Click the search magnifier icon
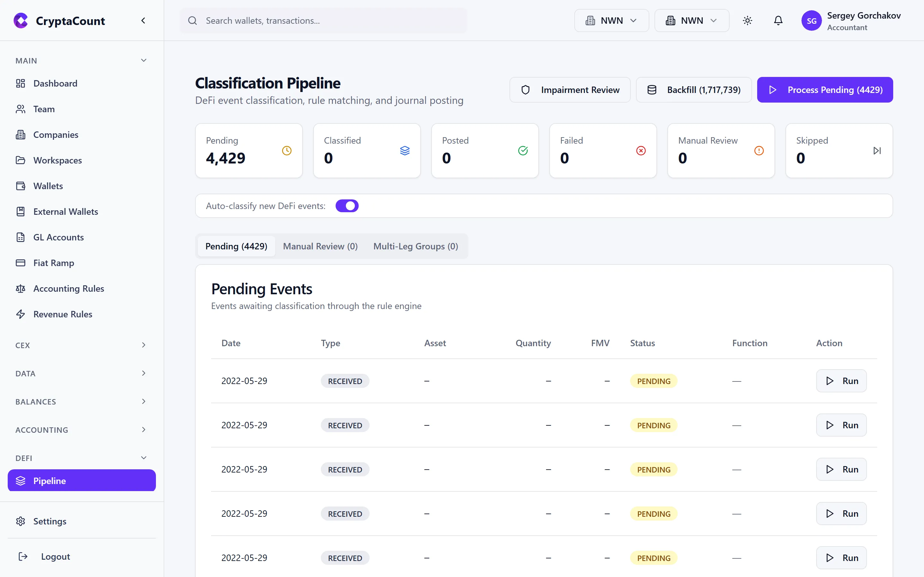The width and height of the screenshot is (924, 577). [x=193, y=21]
